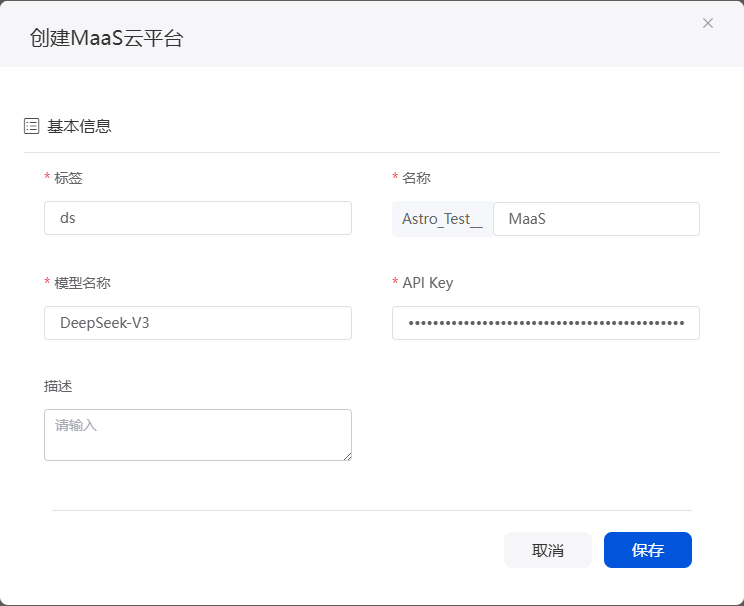
Task: Click the 创建MaaS云平台 dialog title
Action: tap(106, 38)
